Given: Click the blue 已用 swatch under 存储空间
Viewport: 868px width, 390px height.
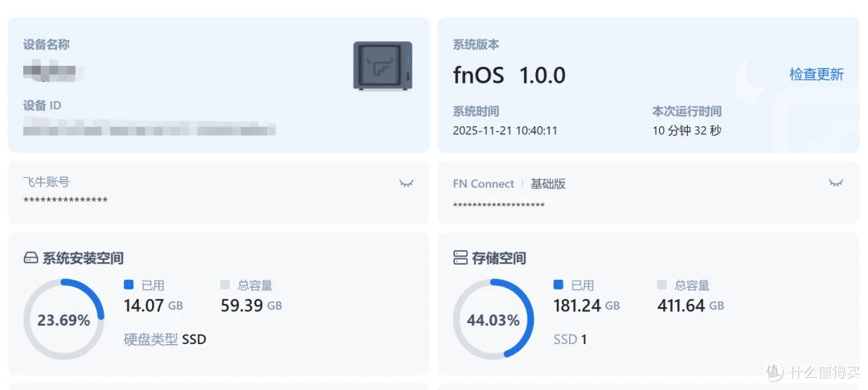Looking at the screenshot, I should [559, 285].
